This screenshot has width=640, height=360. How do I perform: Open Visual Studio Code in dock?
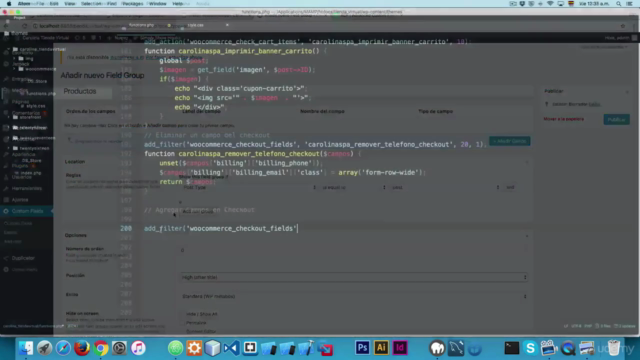point(231,348)
